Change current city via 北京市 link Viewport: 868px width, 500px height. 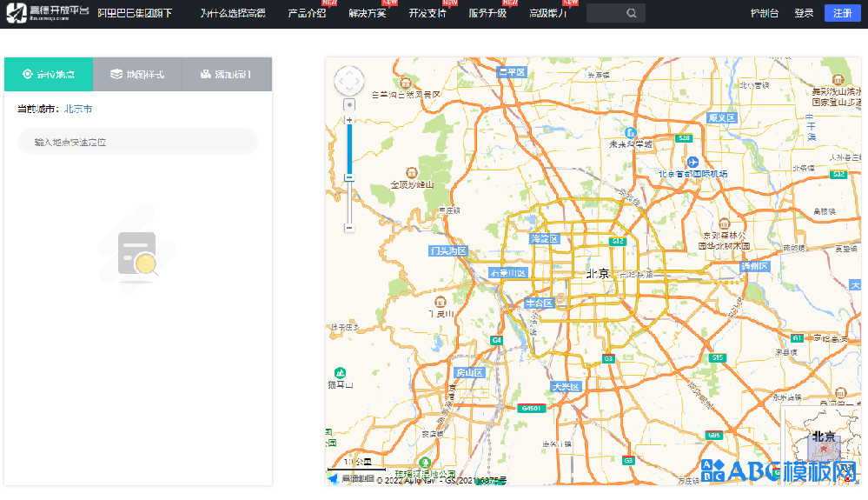coord(78,109)
